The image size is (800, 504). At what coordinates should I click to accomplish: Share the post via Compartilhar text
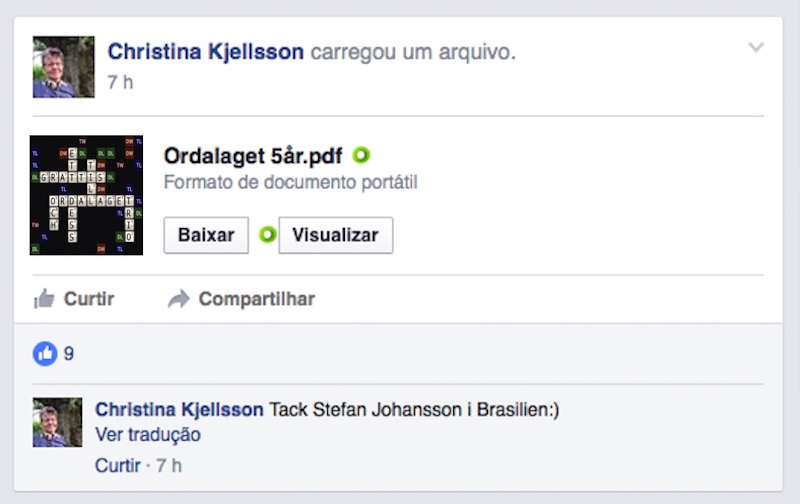click(256, 298)
